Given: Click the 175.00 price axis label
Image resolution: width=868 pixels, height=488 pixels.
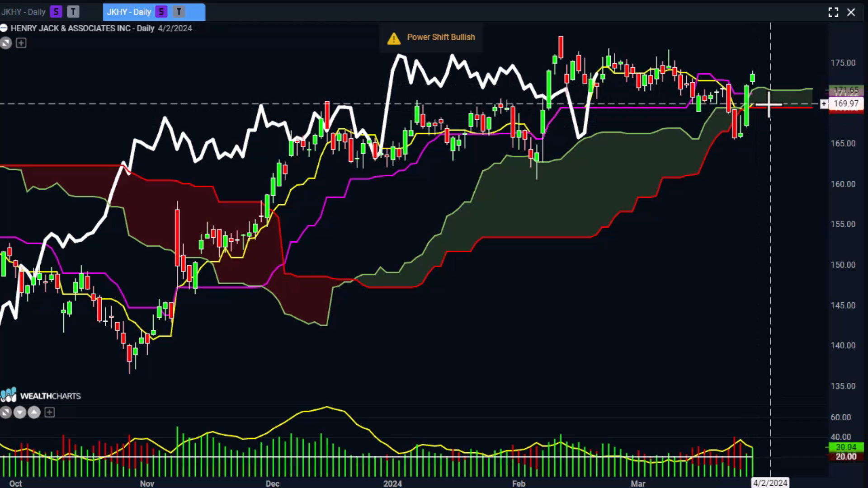Looking at the screenshot, I should point(843,63).
